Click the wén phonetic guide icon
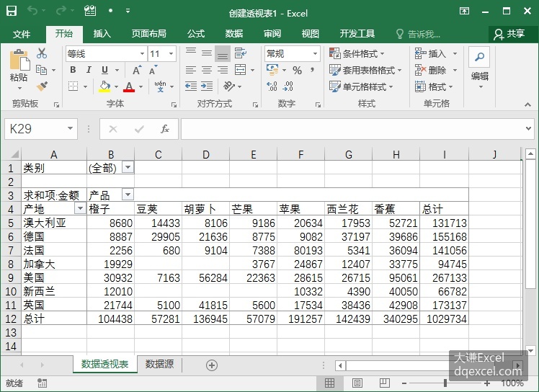Viewport: 539px width, 392px height. 160,86
